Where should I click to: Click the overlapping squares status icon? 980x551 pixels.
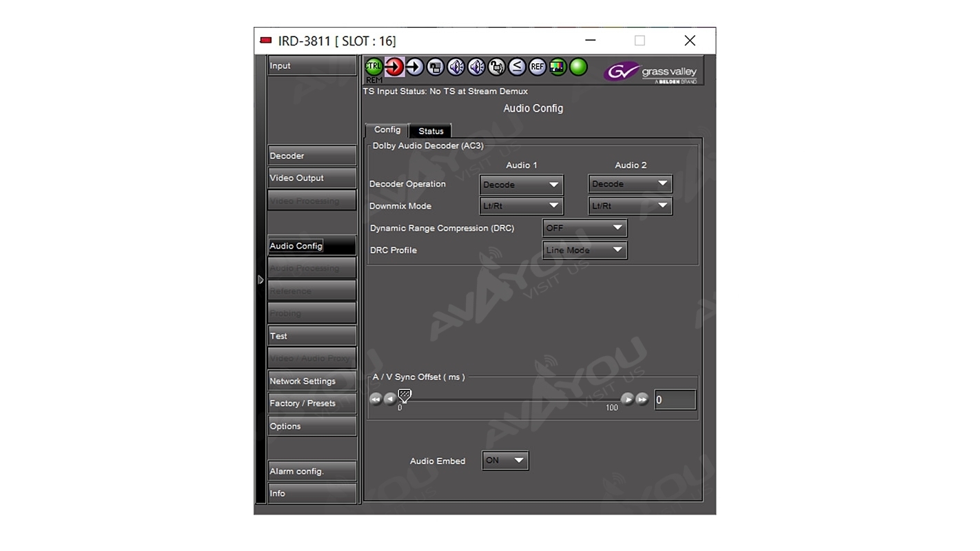click(x=435, y=67)
